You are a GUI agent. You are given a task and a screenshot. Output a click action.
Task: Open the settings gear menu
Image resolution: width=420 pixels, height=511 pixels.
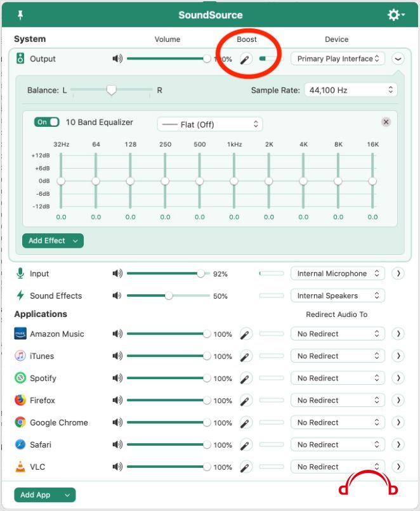[395, 15]
